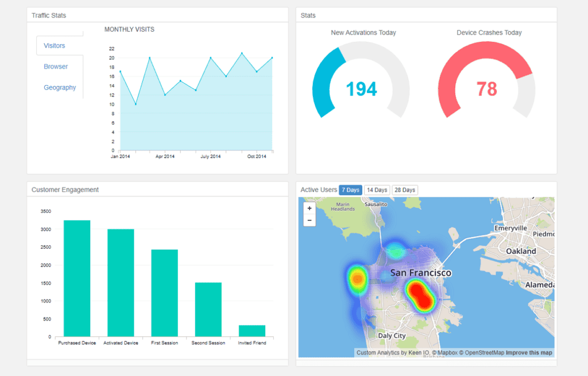Zoom in on the map with plus button
The width and height of the screenshot is (588, 376).
(310, 208)
